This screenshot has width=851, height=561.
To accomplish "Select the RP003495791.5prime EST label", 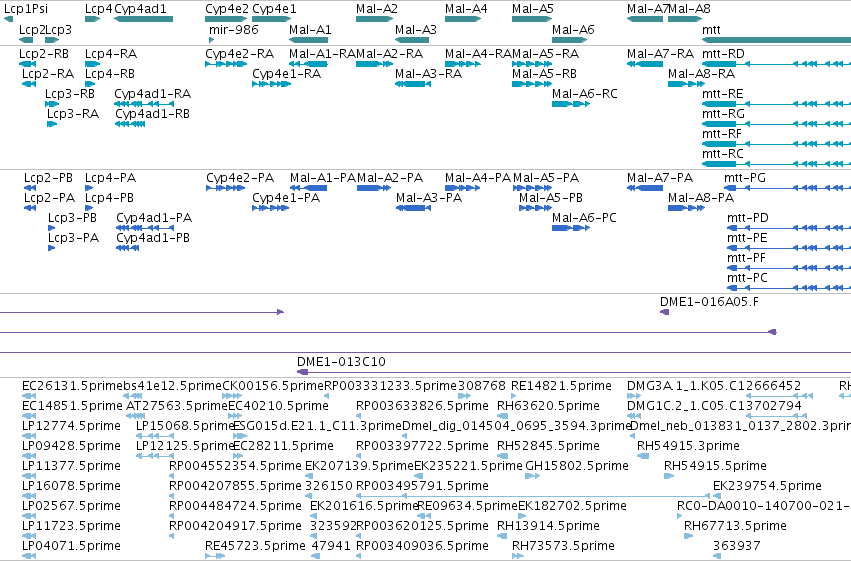I will point(422,486).
